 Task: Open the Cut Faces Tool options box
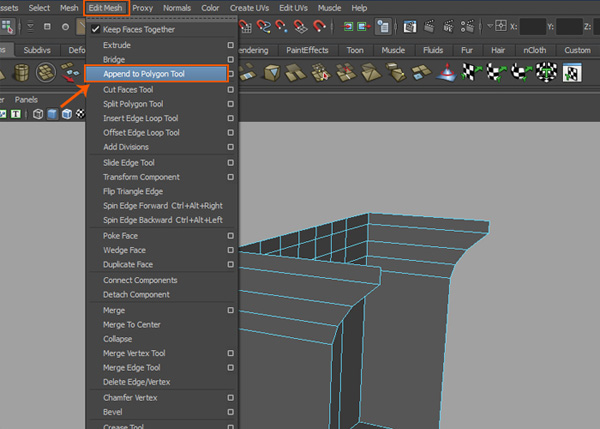pyautogui.click(x=230, y=90)
